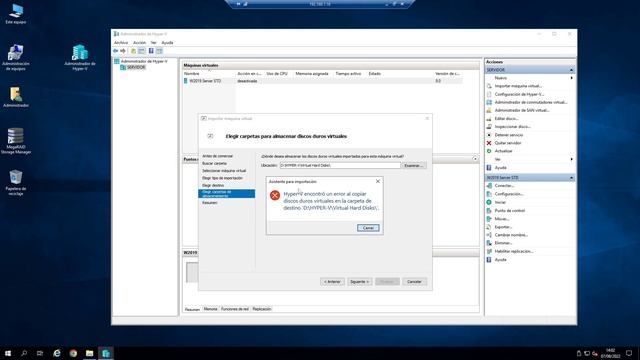Switch to the Replicación tab
The image size is (640, 360).
[x=262, y=309]
